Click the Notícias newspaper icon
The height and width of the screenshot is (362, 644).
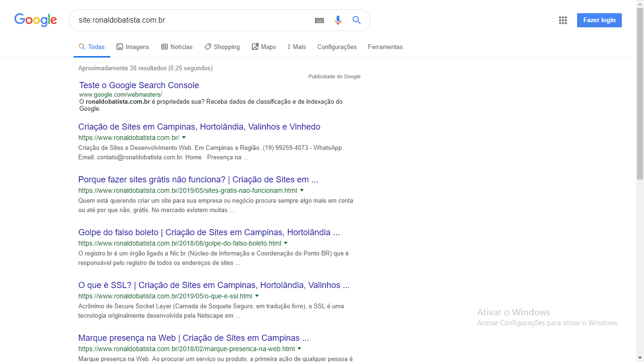[165, 47]
